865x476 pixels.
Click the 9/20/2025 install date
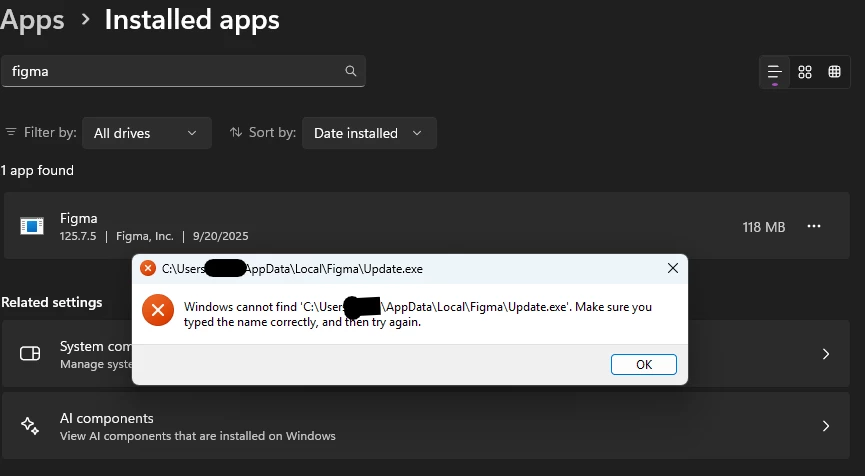pyautogui.click(x=221, y=236)
